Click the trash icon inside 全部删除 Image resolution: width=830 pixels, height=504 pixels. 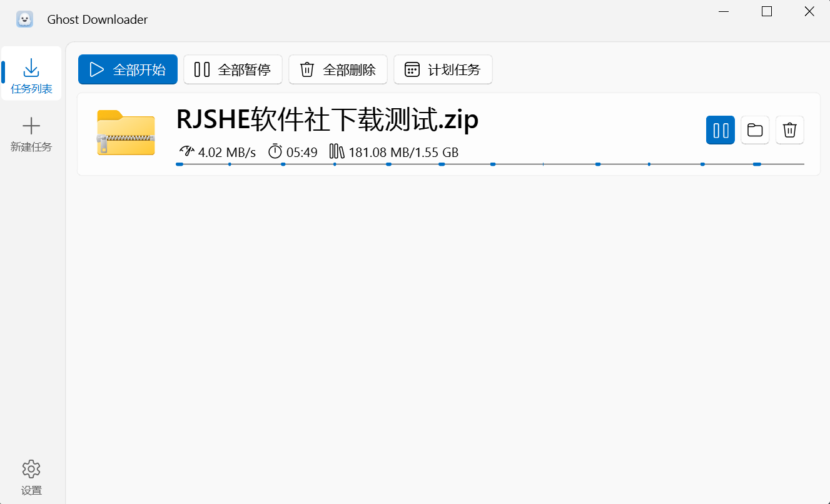306,69
